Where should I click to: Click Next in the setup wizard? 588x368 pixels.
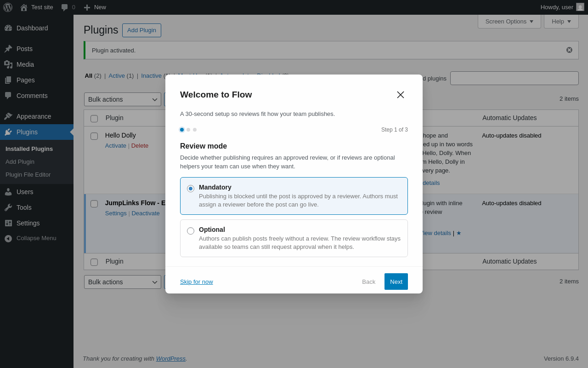[396, 282]
